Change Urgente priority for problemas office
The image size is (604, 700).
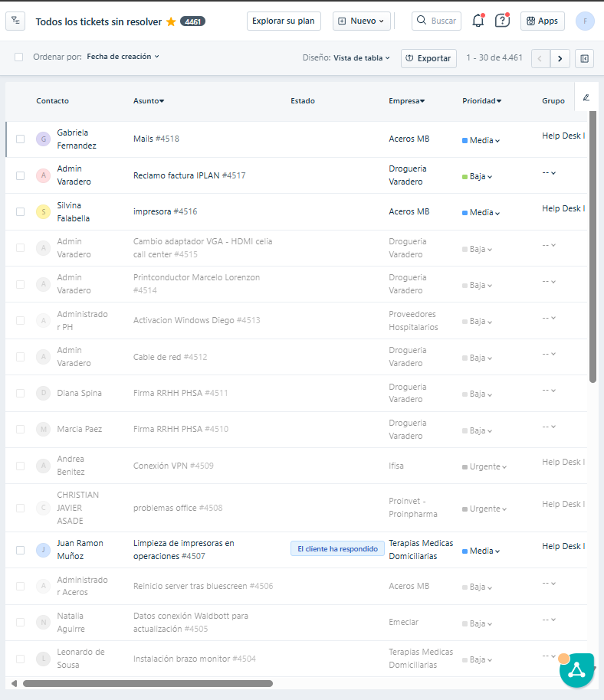[x=484, y=509]
